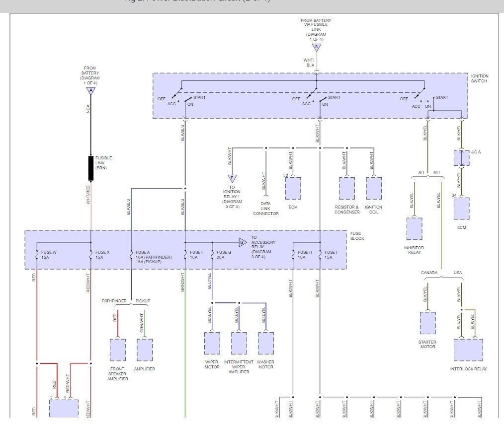Click the Interlock Relay component box
This screenshot has width=504, height=425.
point(468,350)
